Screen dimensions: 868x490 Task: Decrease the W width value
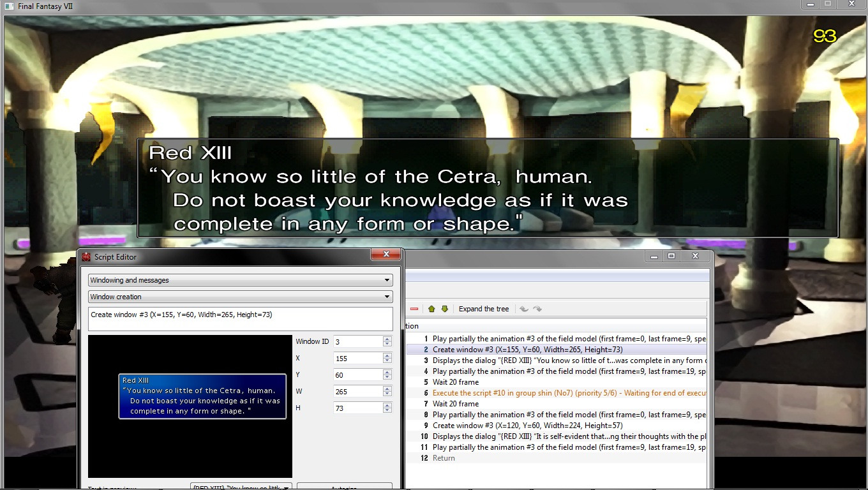tap(387, 394)
